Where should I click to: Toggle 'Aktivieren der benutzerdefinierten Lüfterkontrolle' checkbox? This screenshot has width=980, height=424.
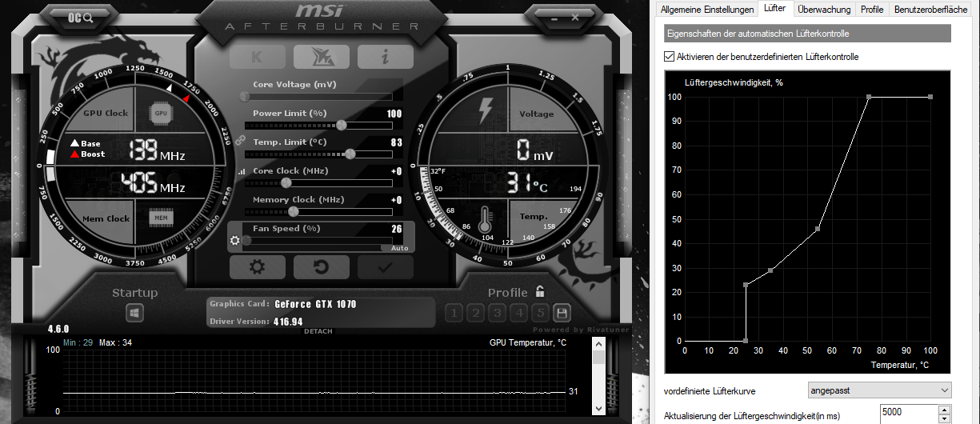670,57
